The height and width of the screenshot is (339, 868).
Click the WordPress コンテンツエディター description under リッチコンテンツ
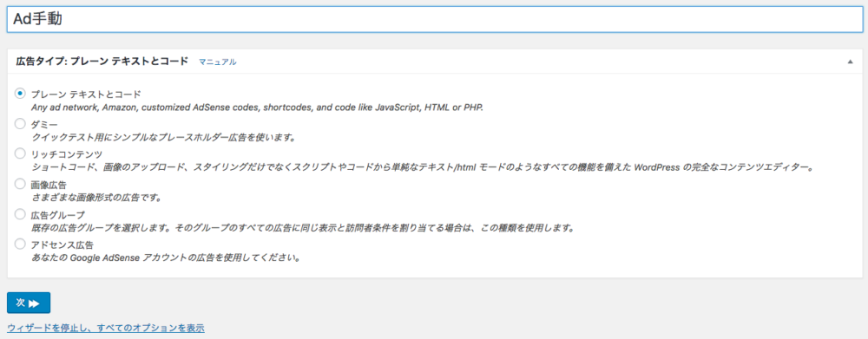(x=423, y=167)
